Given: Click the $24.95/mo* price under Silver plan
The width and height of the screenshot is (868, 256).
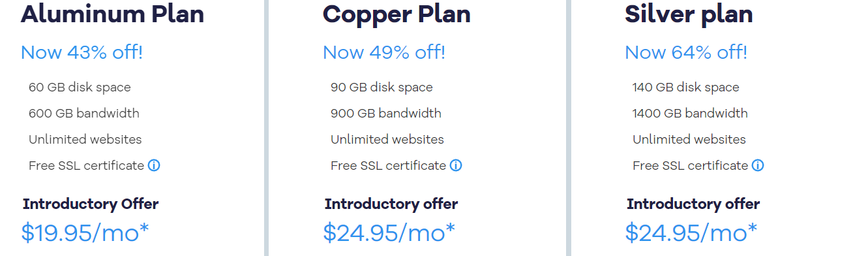Looking at the screenshot, I should coord(691,232).
